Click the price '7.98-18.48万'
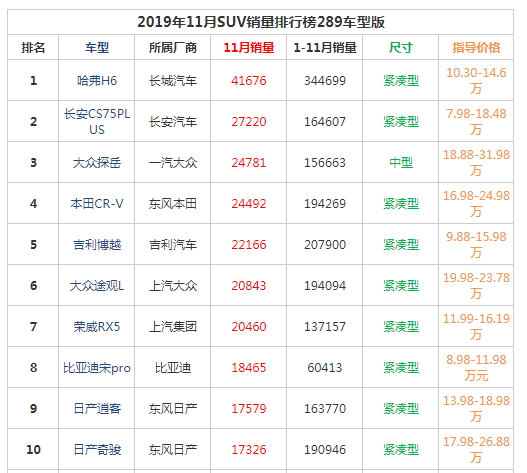Screen dimensions: 527x473 point(476,122)
